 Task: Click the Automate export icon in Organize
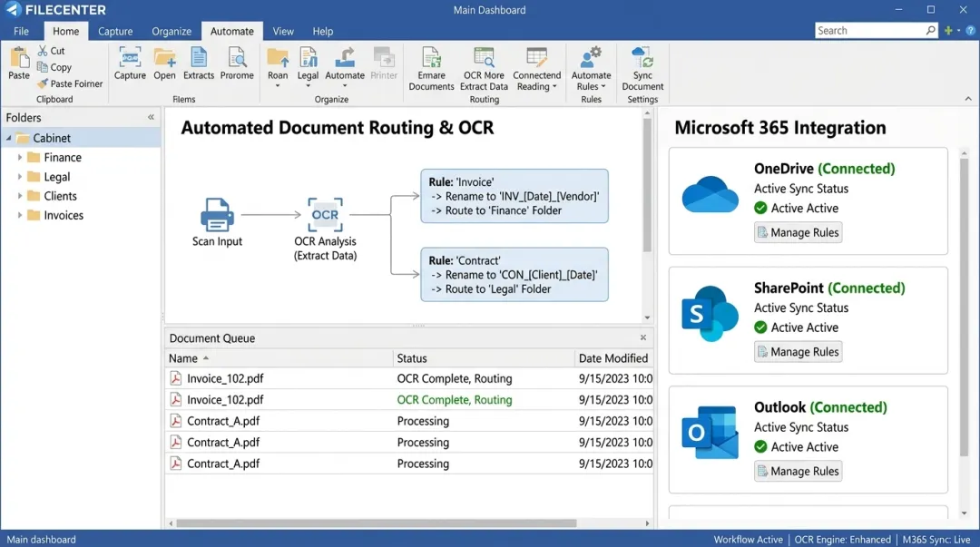345,57
